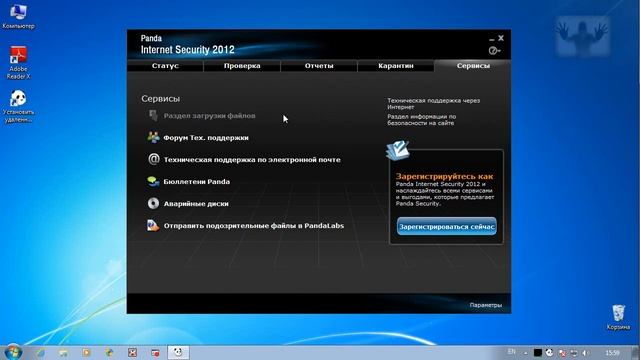640x360 pixels.
Task: Click the Panda bulletins icon
Action: pyautogui.click(x=153, y=181)
